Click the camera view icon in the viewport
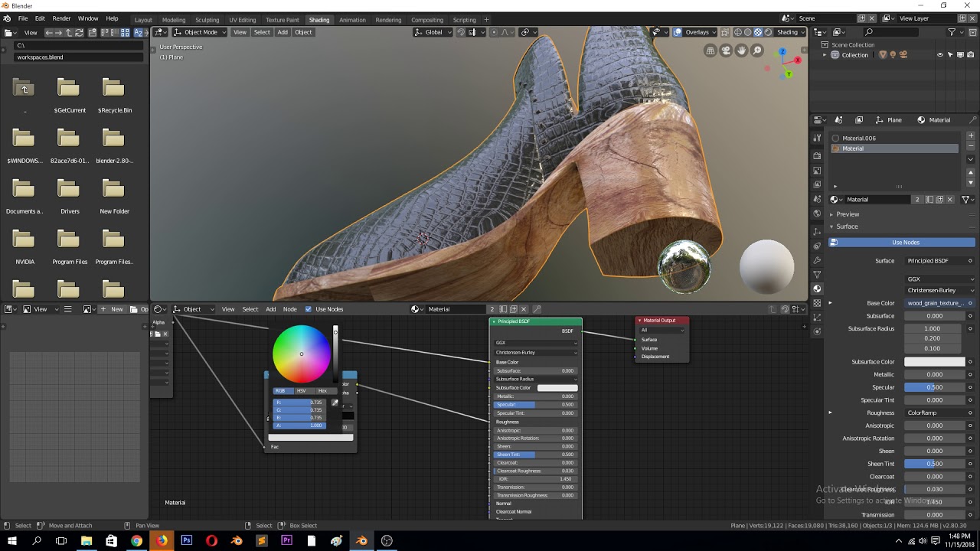This screenshot has height=551, width=980. point(725,51)
